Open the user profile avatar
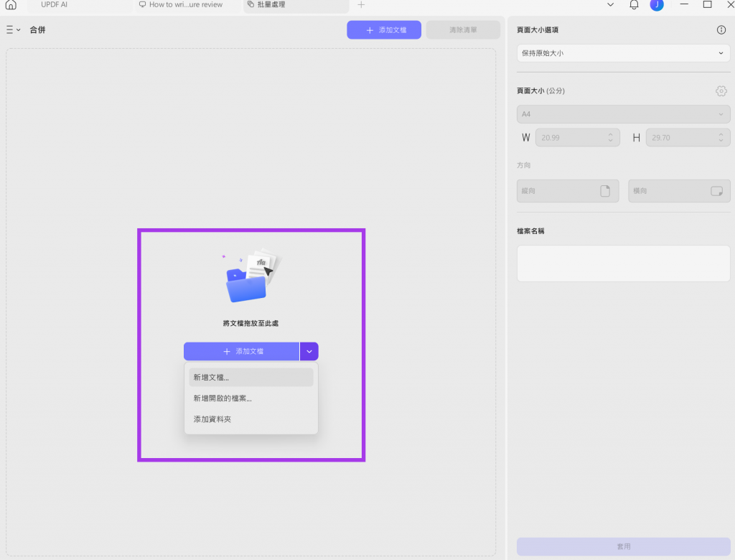The image size is (735, 560). click(657, 5)
